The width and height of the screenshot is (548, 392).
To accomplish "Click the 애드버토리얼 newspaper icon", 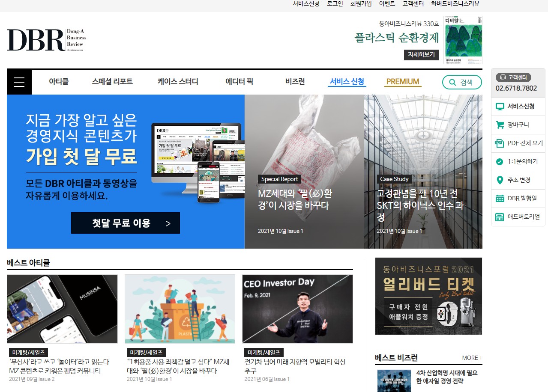I will [500, 217].
